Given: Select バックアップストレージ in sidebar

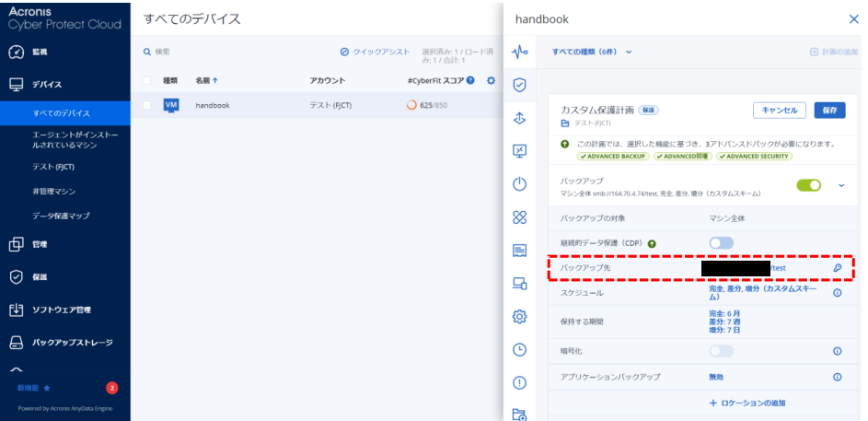Looking at the screenshot, I should coord(72,342).
